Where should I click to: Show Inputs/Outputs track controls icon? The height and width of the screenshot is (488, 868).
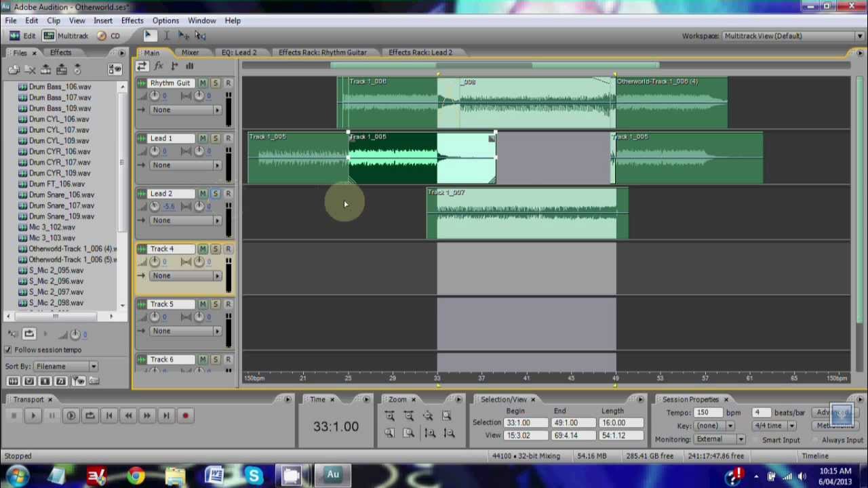coord(142,66)
